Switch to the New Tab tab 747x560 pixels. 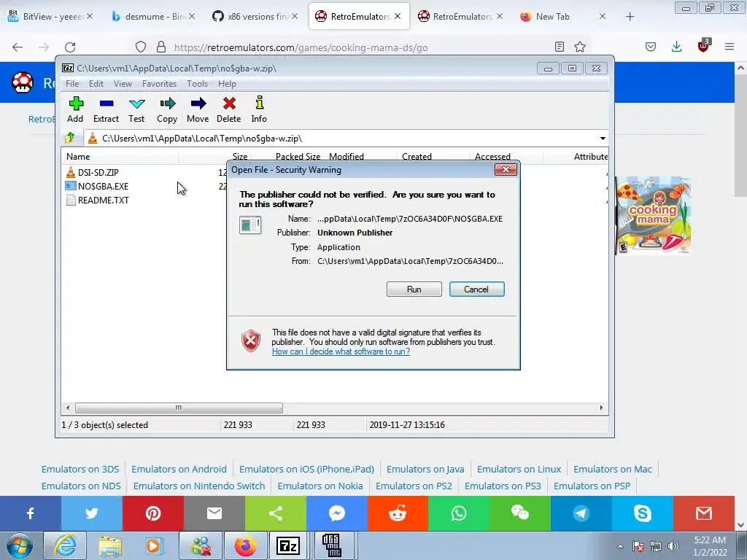564,17
